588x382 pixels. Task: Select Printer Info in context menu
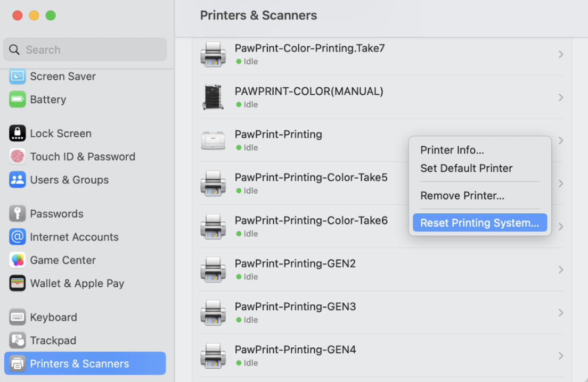coord(452,150)
